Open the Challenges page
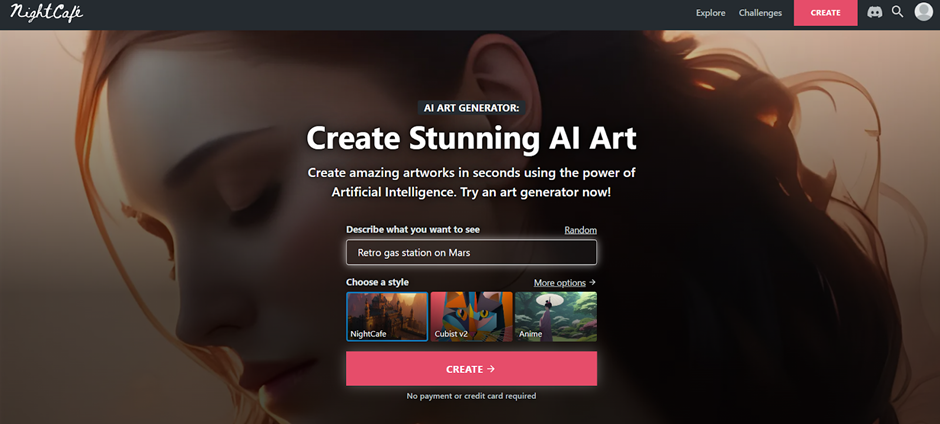 pos(760,13)
